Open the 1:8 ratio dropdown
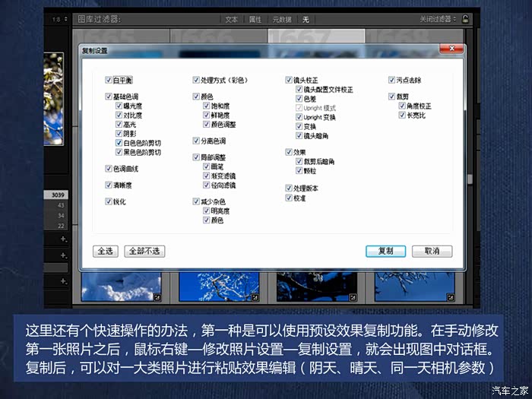The image size is (532, 399). (x=60, y=19)
